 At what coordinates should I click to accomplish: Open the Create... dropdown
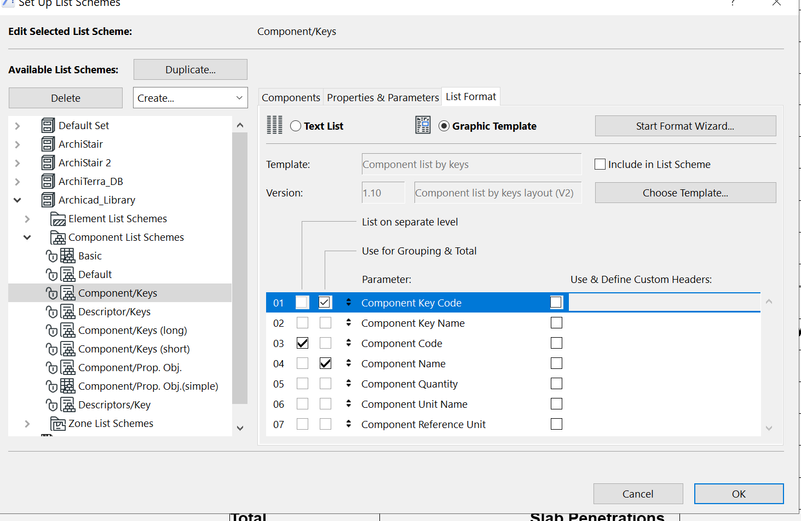click(x=190, y=98)
